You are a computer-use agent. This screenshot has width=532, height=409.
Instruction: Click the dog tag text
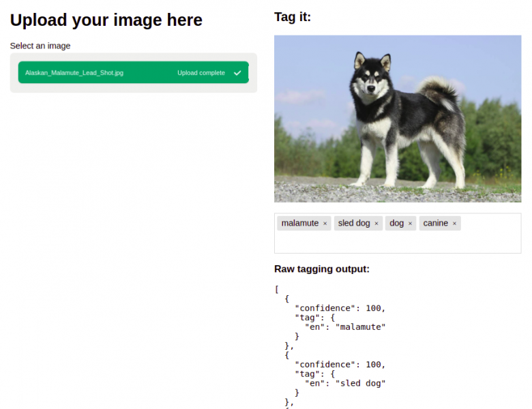[x=396, y=224]
